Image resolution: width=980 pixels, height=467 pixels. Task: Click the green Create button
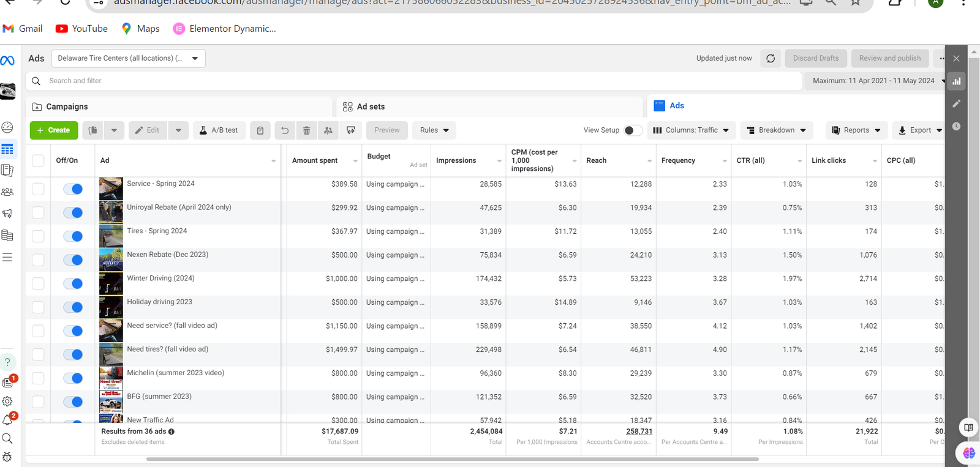[x=54, y=130]
